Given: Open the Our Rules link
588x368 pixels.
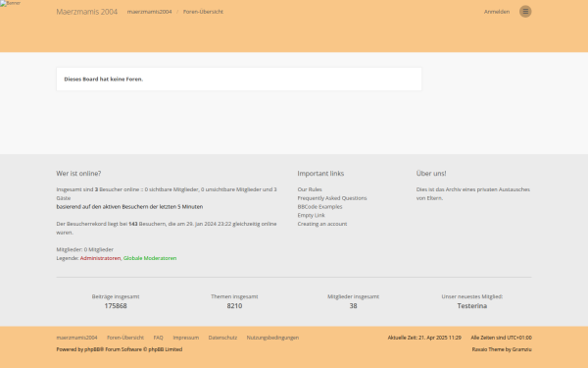Looking at the screenshot, I should (x=310, y=189).
